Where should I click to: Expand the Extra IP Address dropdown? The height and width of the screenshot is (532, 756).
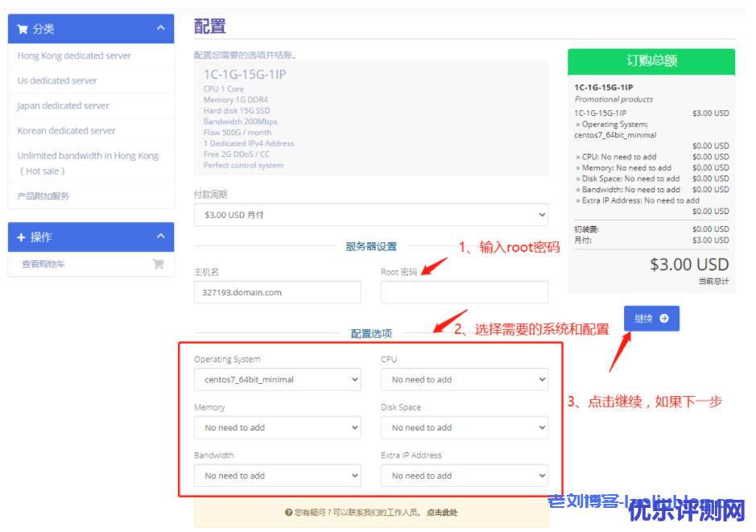click(464, 476)
